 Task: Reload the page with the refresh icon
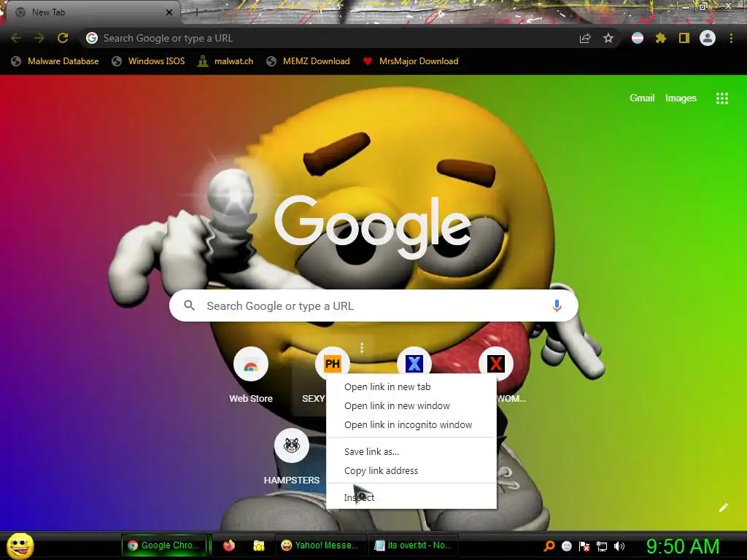(63, 38)
